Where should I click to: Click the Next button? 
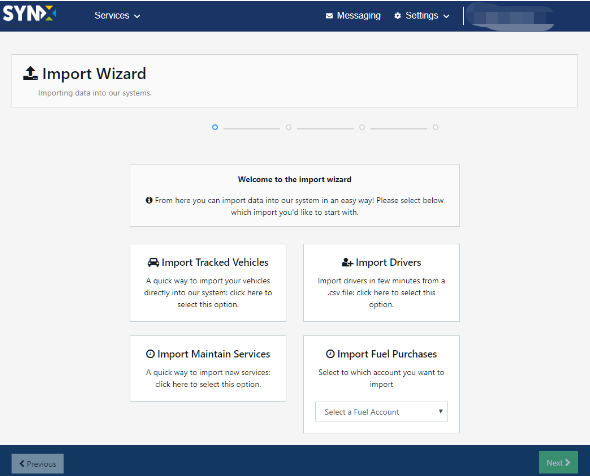click(x=558, y=463)
